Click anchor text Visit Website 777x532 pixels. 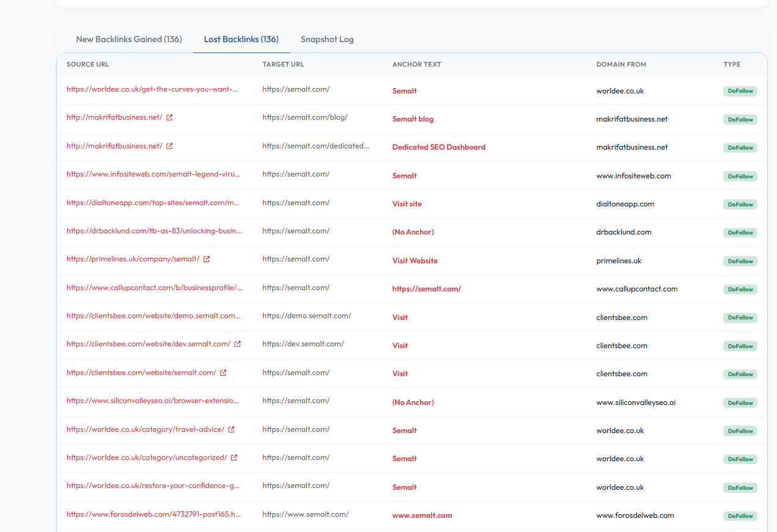(x=415, y=261)
